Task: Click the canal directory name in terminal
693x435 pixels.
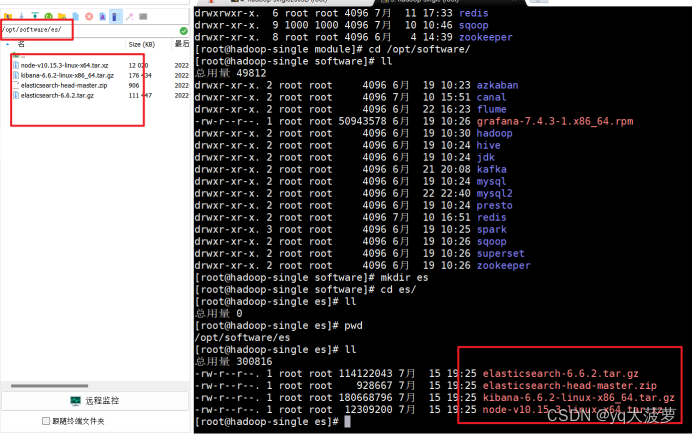Action: tap(491, 97)
